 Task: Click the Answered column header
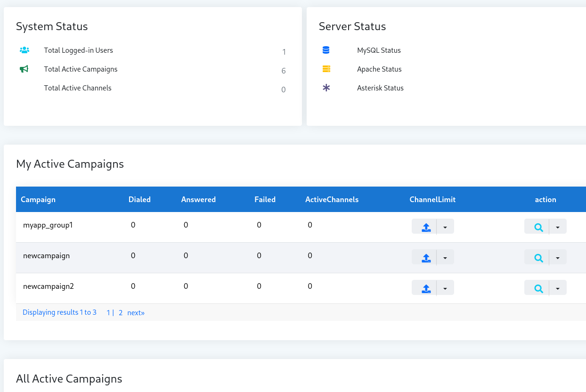pyautogui.click(x=198, y=199)
